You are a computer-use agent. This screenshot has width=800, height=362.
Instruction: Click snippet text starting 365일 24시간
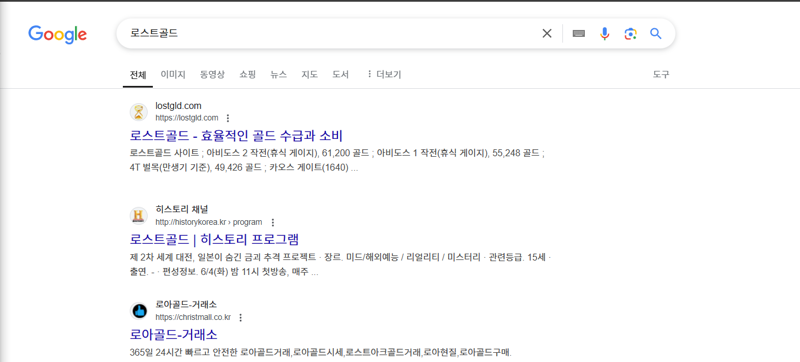click(x=320, y=352)
